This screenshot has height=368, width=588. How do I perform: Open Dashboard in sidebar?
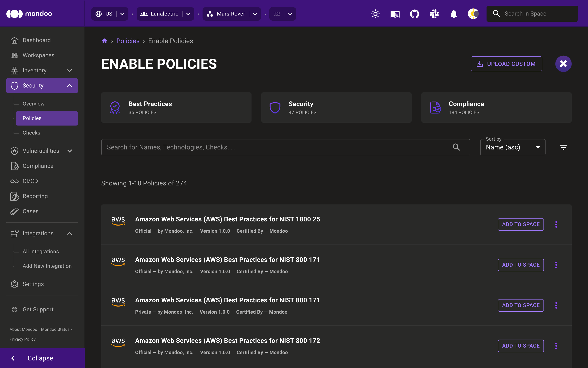point(42,40)
